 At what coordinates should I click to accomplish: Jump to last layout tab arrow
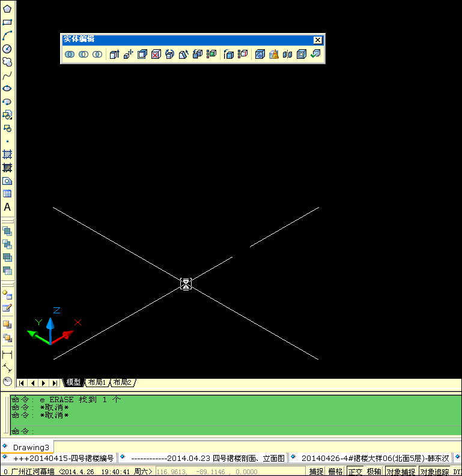point(55,383)
